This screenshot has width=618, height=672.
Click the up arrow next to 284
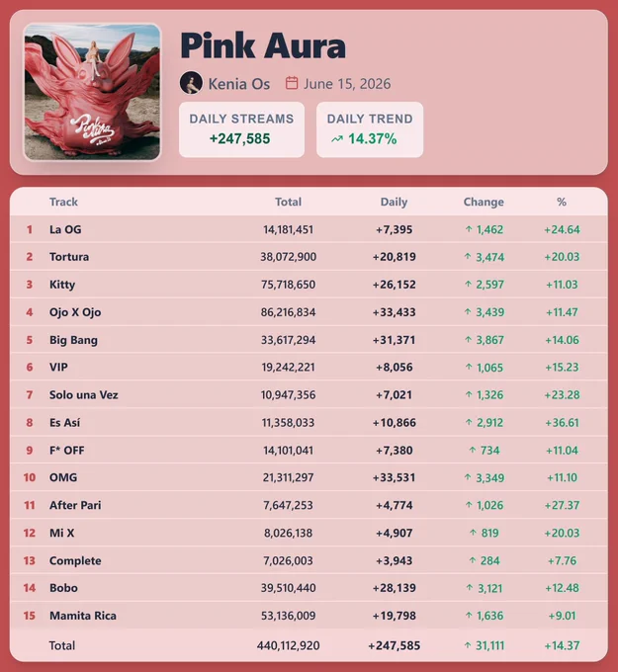(x=473, y=560)
